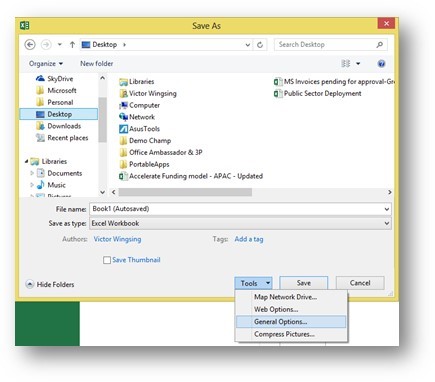Click the Save button
Image resolution: width=435 pixels, height=382 pixels.
(304, 283)
